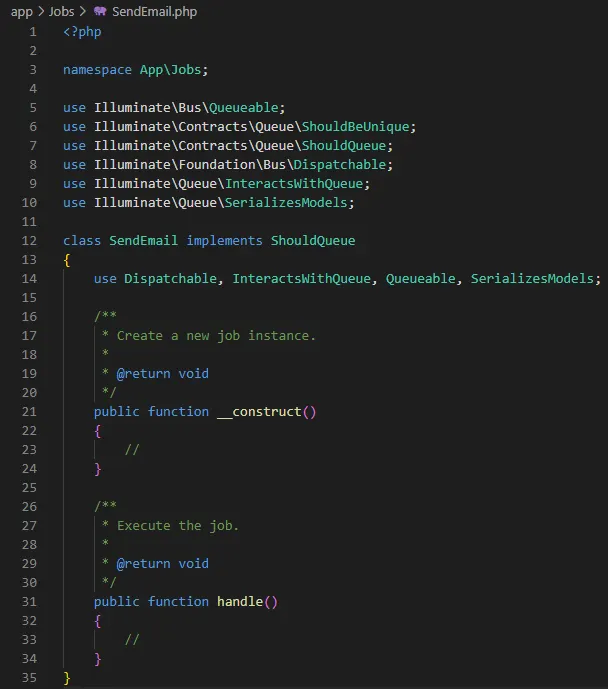The width and height of the screenshot is (608, 689).
Task: Click the '__construct' method name
Action: pos(259,412)
